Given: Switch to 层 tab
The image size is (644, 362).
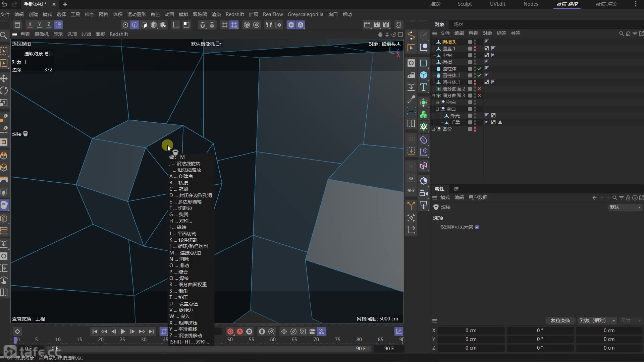Looking at the screenshot, I should [456, 189].
